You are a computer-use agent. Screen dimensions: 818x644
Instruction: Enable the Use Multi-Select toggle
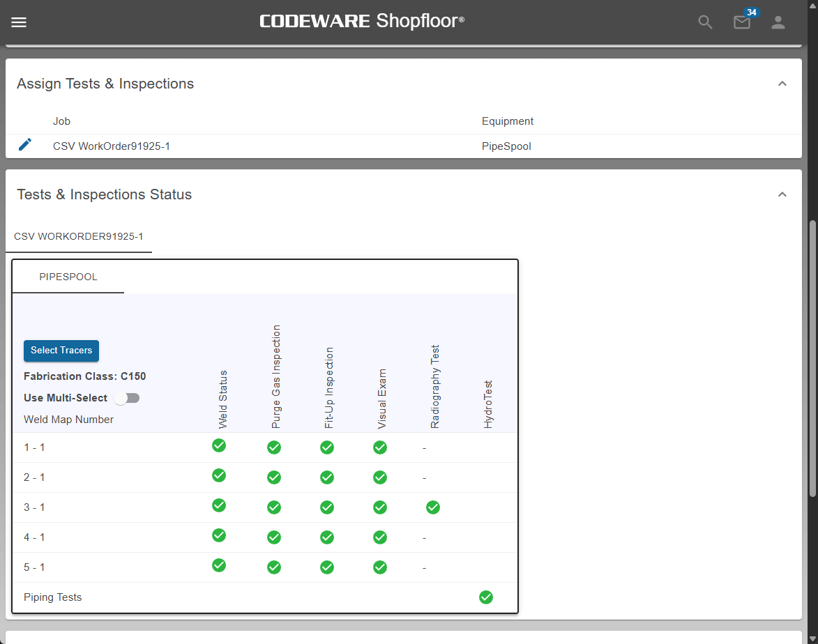point(127,398)
